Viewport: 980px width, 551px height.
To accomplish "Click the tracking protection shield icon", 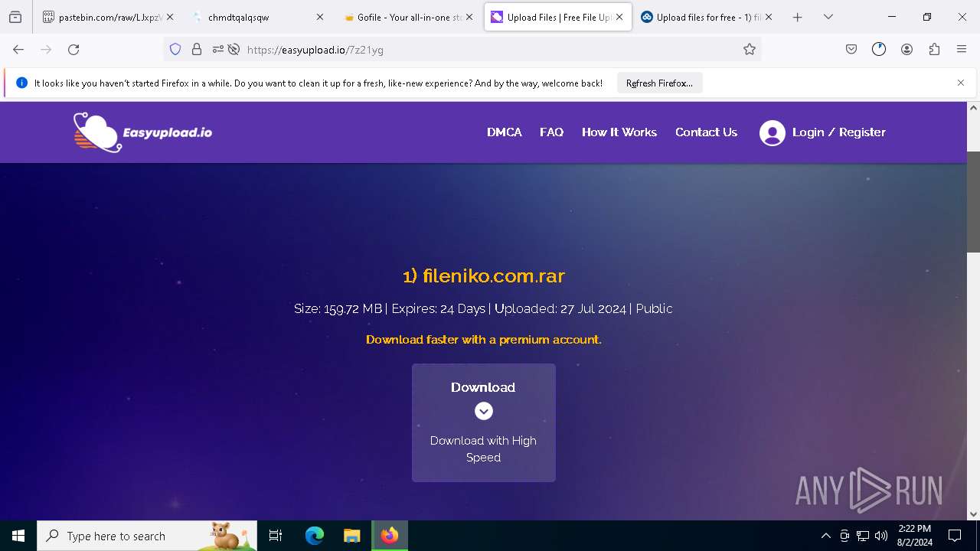I will click(175, 50).
